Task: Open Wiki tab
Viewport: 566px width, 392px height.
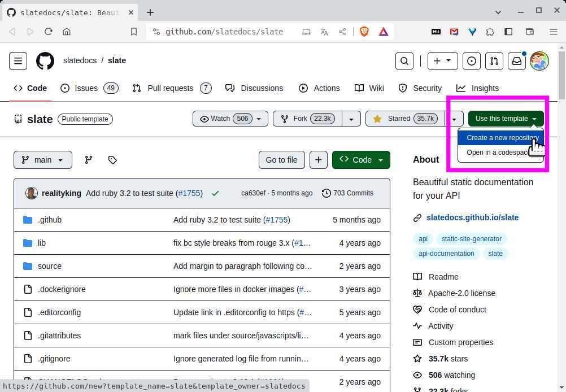Action: coord(369,88)
